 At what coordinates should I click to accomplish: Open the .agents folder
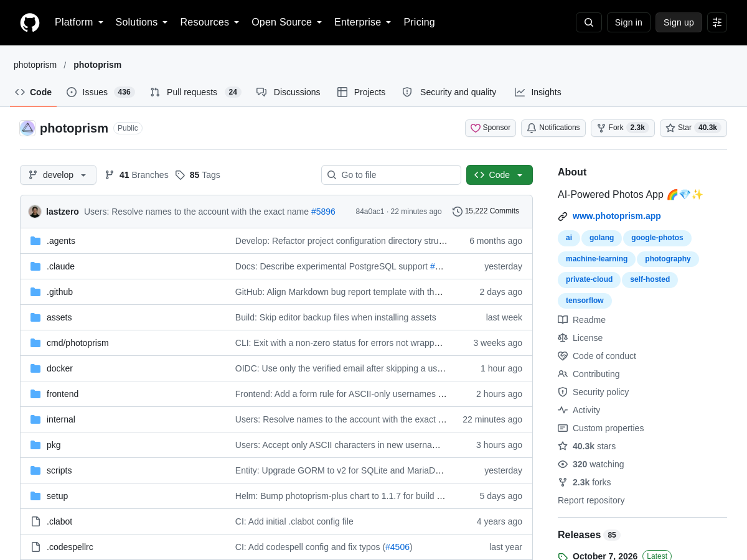pyautogui.click(x=61, y=241)
